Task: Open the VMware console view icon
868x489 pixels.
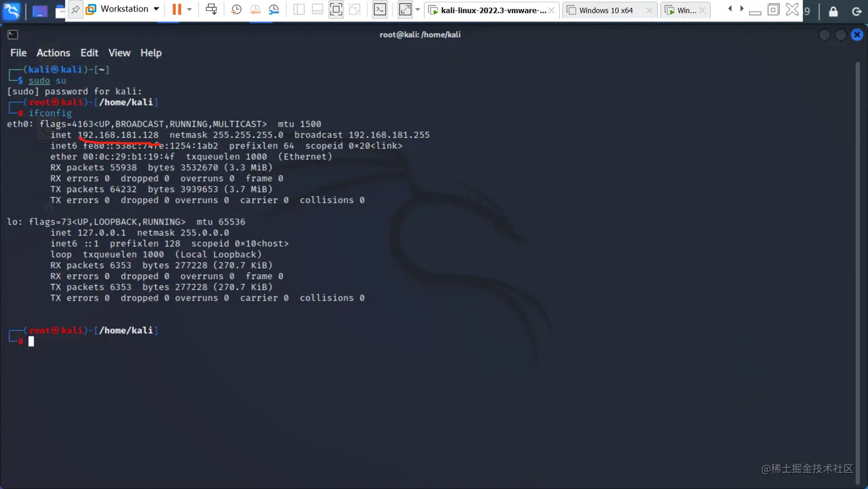Action: click(380, 9)
